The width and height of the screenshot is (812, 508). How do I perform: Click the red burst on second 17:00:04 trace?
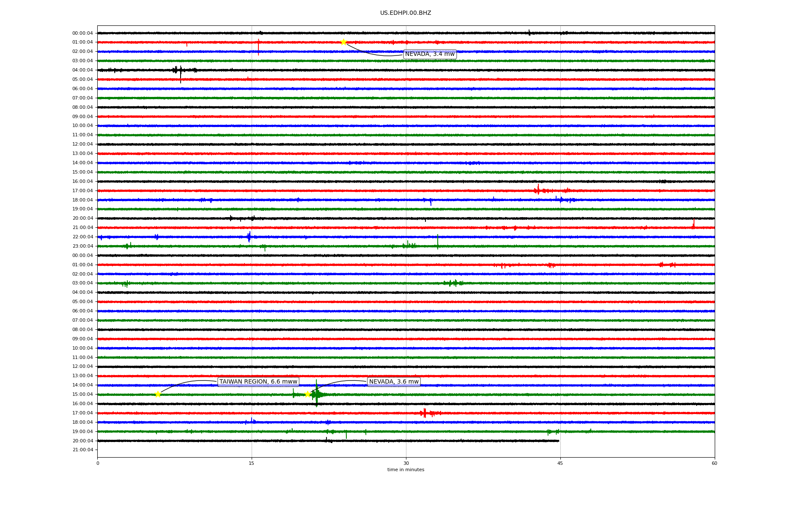click(x=425, y=413)
